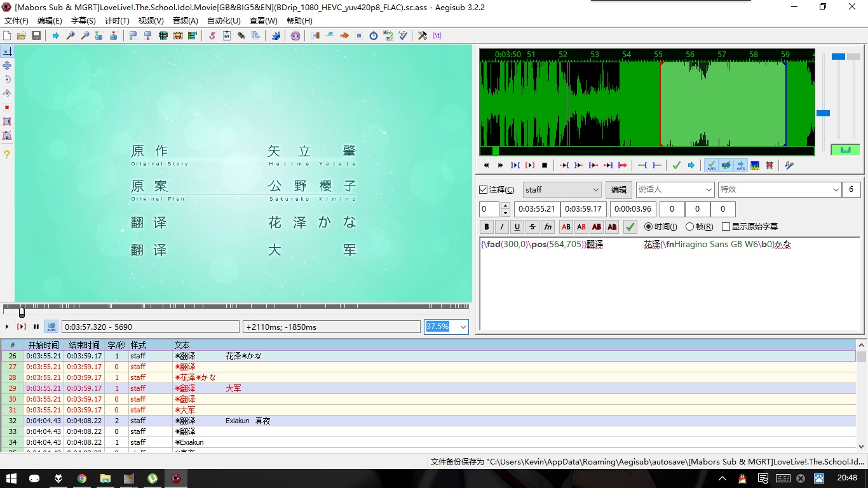Viewport: 868px width, 488px height.
Task: Open the script properties clipboard icon
Action: click(x=227, y=36)
